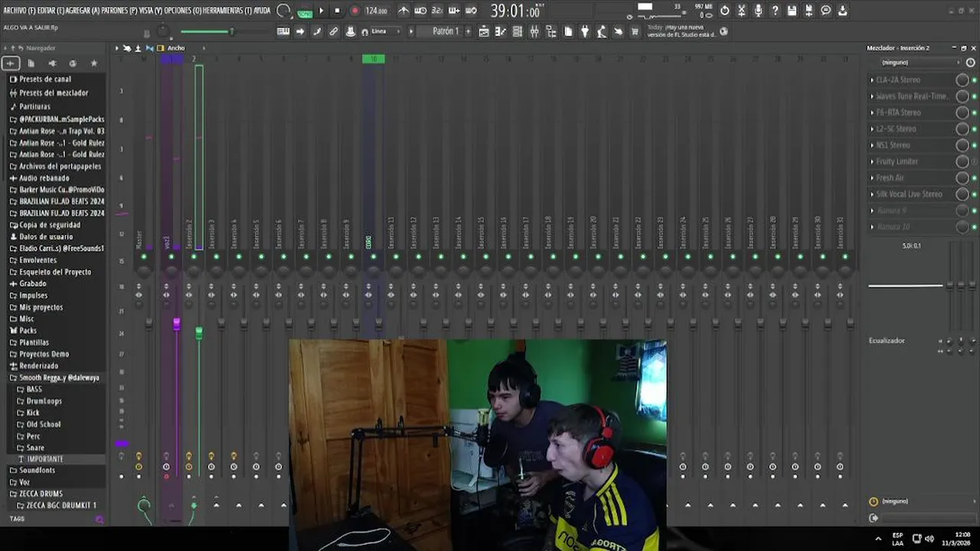The image size is (980, 551).
Task: Toggle Silk Vocal Live Stereo enable light
Action: 974,194
